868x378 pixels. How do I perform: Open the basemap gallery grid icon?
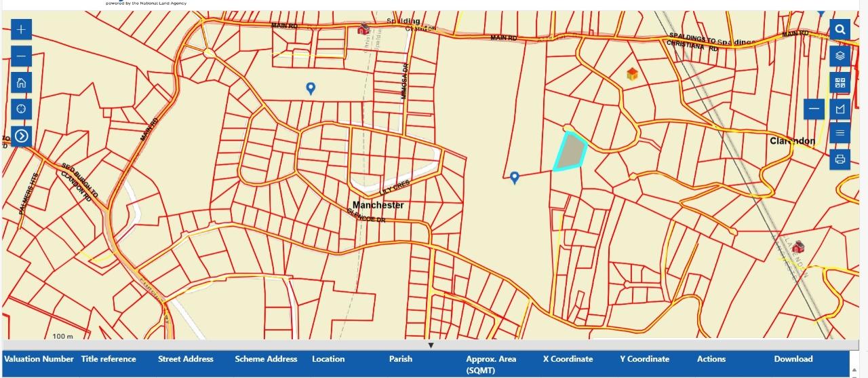tap(840, 83)
